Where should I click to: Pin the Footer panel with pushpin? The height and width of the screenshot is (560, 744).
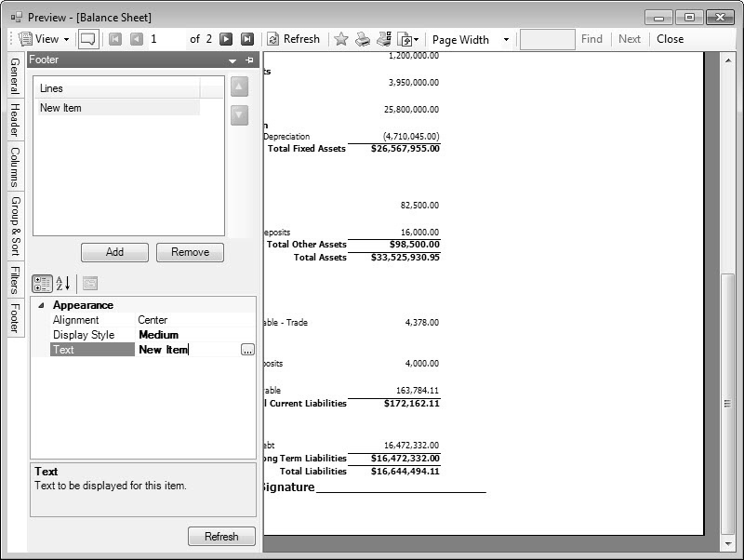(x=249, y=60)
